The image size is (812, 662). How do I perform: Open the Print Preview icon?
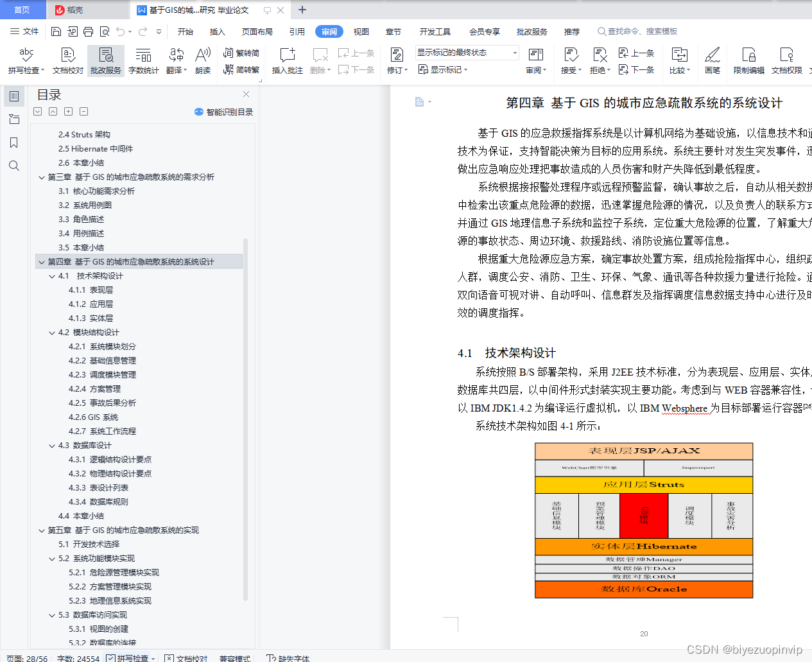pos(104,31)
